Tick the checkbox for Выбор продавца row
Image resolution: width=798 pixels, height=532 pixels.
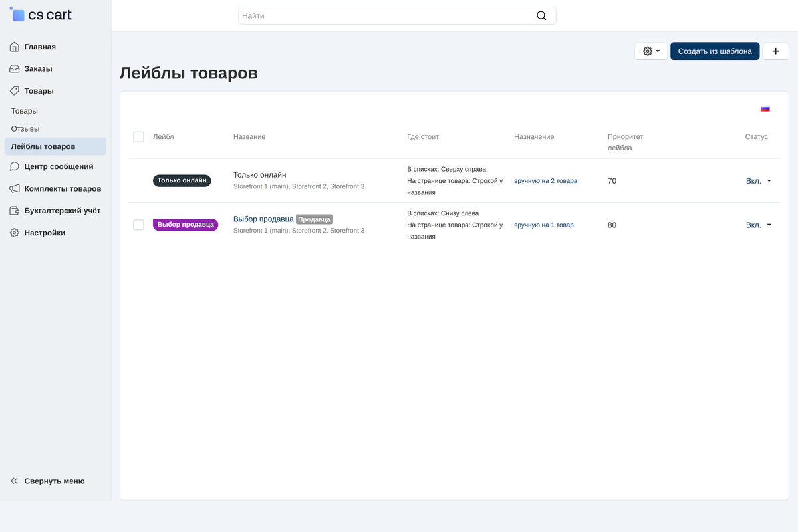point(138,225)
